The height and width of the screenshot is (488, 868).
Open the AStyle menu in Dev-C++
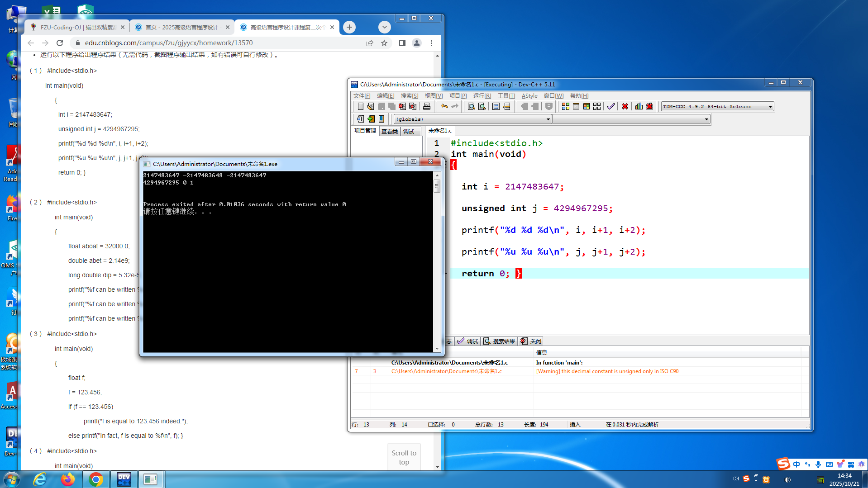(x=529, y=96)
